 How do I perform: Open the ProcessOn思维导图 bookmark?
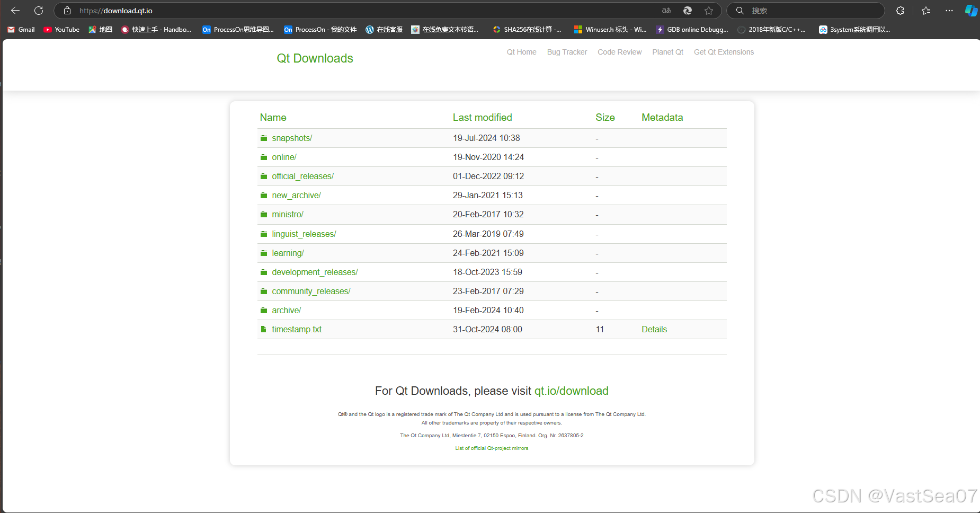[x=238, y=30]
